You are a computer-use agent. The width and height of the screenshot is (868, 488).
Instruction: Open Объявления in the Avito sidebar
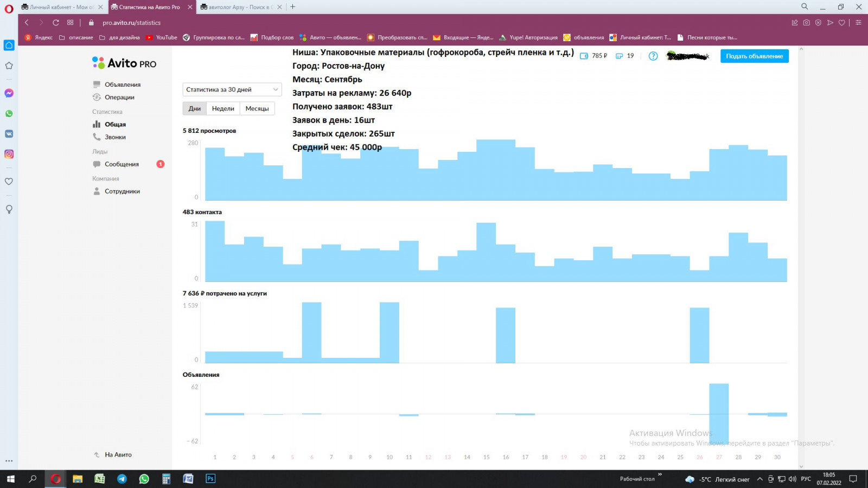pyautogui.click(x=123, y=85)
